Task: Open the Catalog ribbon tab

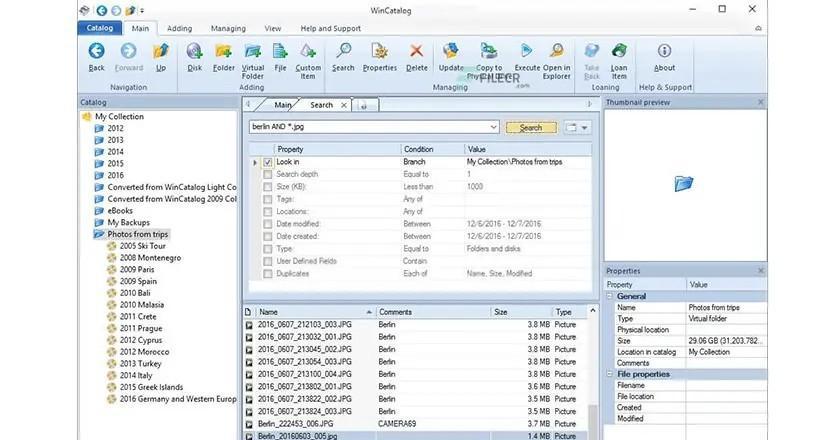Action: click(100, 28)
